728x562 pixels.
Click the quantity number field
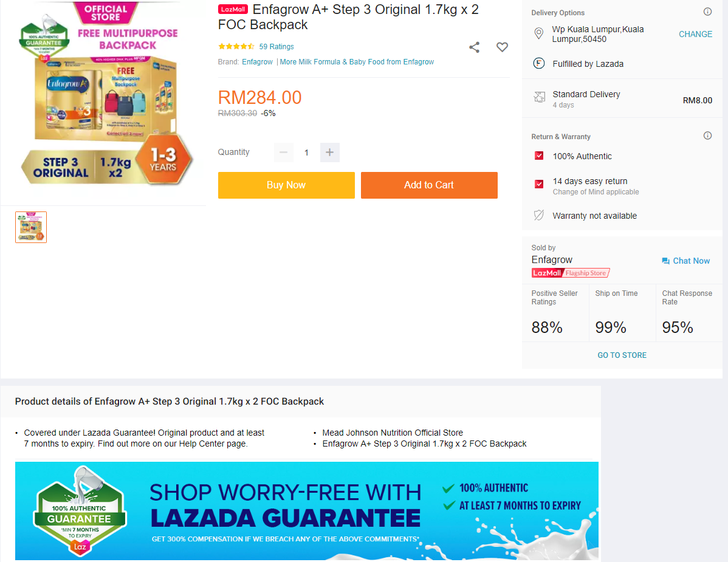pyautogui.click(x=306, y=152)
